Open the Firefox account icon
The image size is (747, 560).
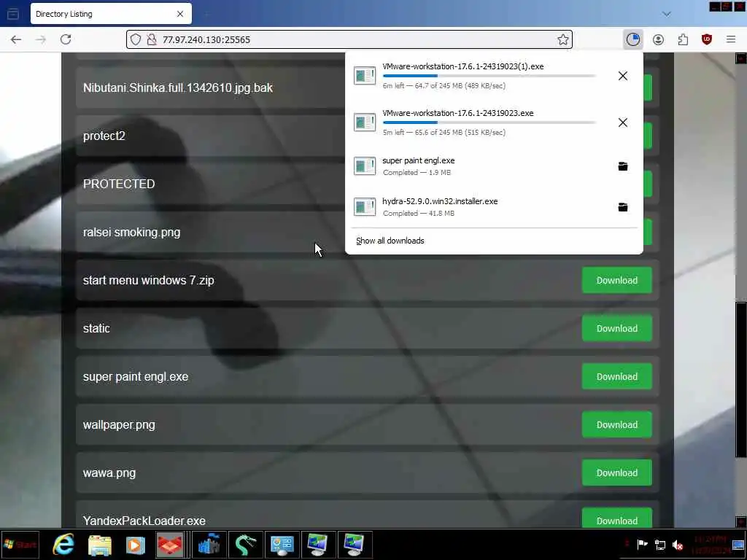658,39
